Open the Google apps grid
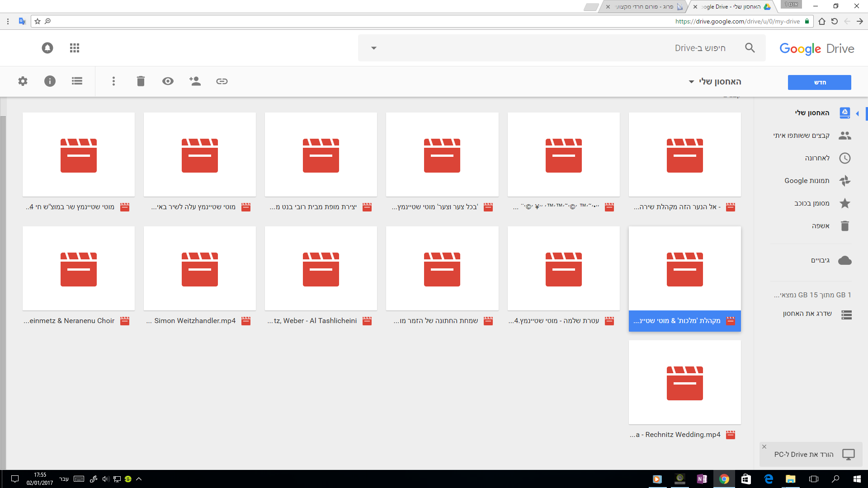The height and width of the screenshot is (488, 868). [75, 48]
